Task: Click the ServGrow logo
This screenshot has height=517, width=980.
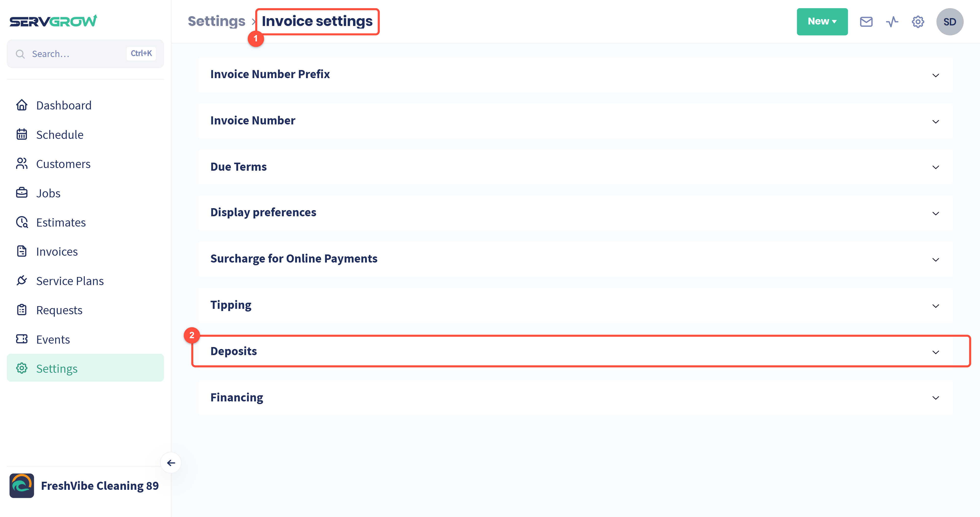Action: 53,21
